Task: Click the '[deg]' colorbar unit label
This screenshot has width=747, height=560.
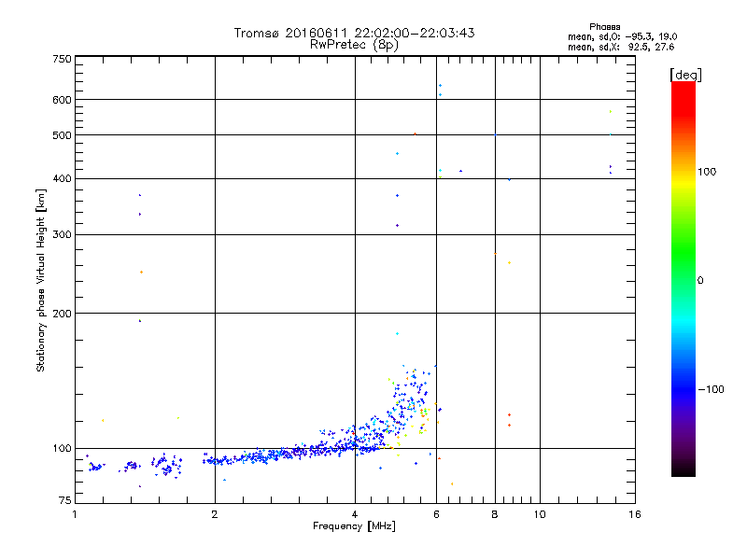Action: (x=685, y=75)
